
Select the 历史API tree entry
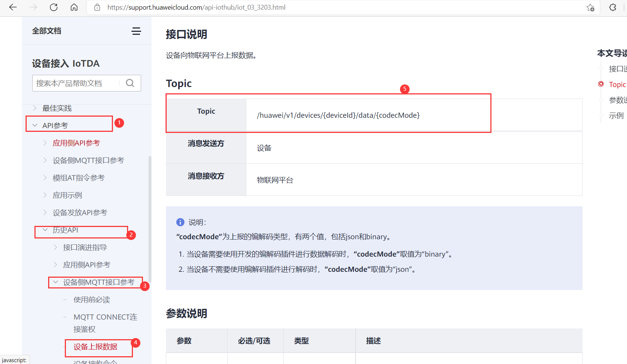(66, 230)
